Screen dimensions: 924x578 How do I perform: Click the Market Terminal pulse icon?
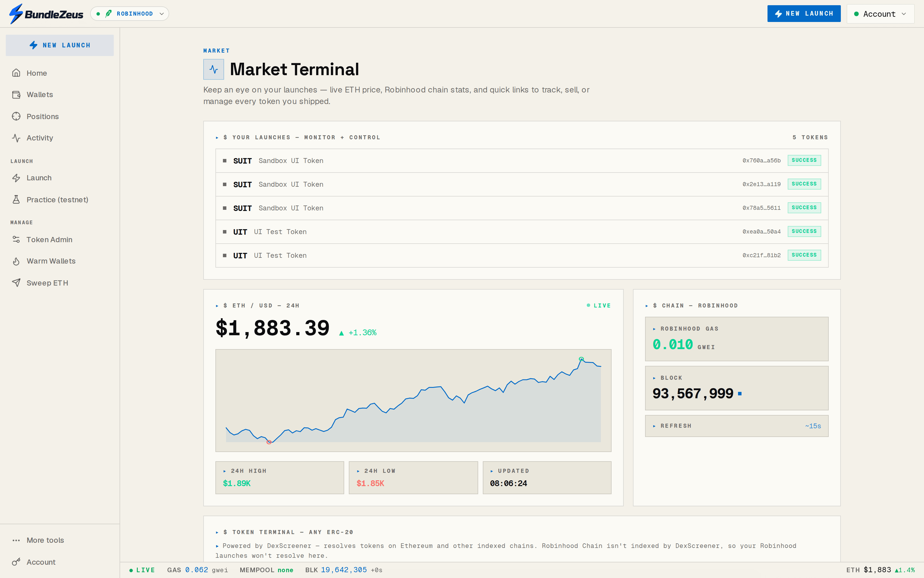click(x=213, y=69)
